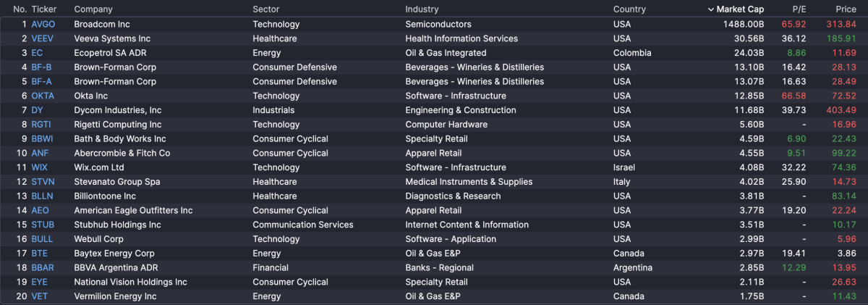868x305 pixels.
Task: Open the VEEV ticker link
Action: [43, 38]
